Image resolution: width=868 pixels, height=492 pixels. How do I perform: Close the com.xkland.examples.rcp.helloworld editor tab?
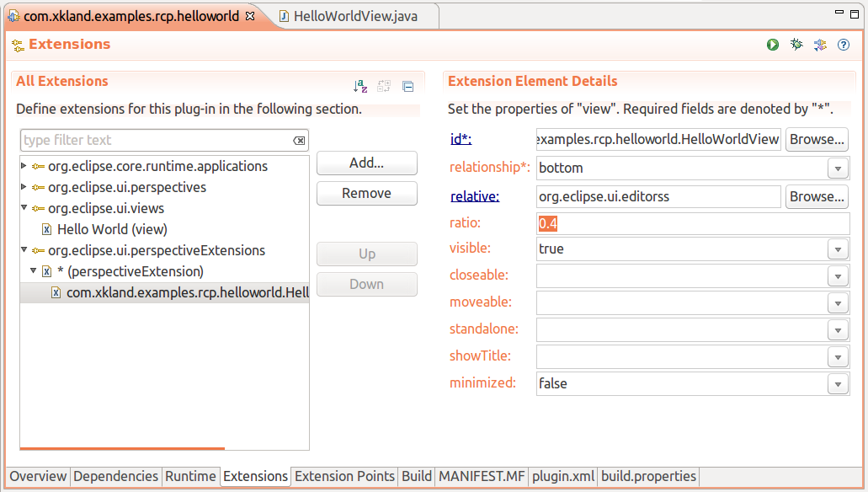click(x=250, y=16)
